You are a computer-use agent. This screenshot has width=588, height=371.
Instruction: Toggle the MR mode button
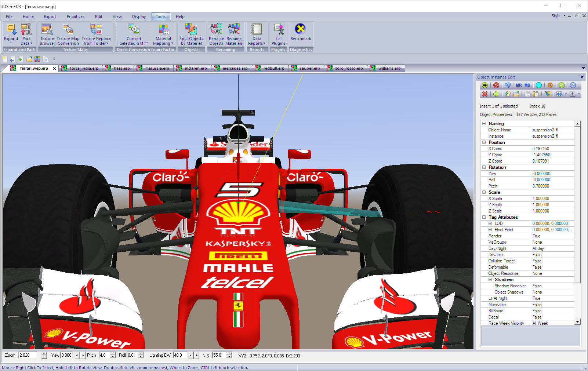(x=519, y=85)
